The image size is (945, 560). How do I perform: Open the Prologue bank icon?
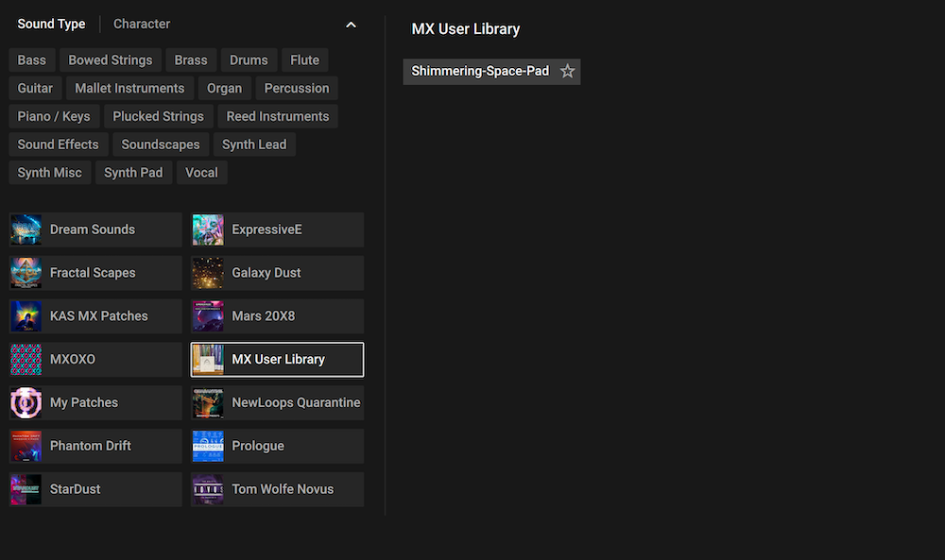[x=208, y=446]
